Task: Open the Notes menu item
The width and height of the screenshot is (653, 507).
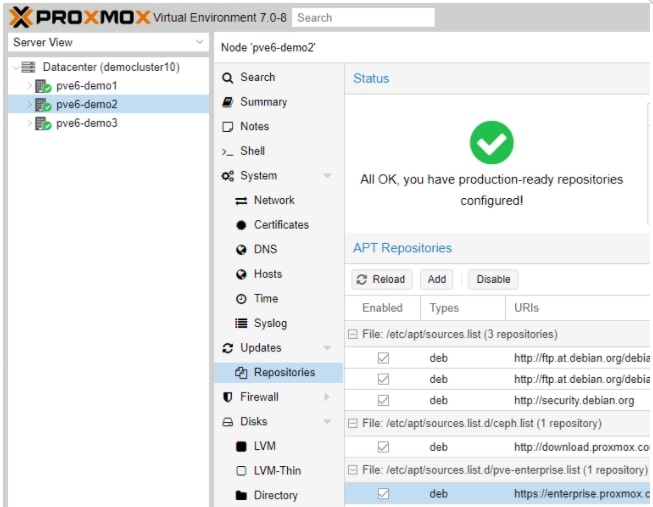Action: [279, 127]
